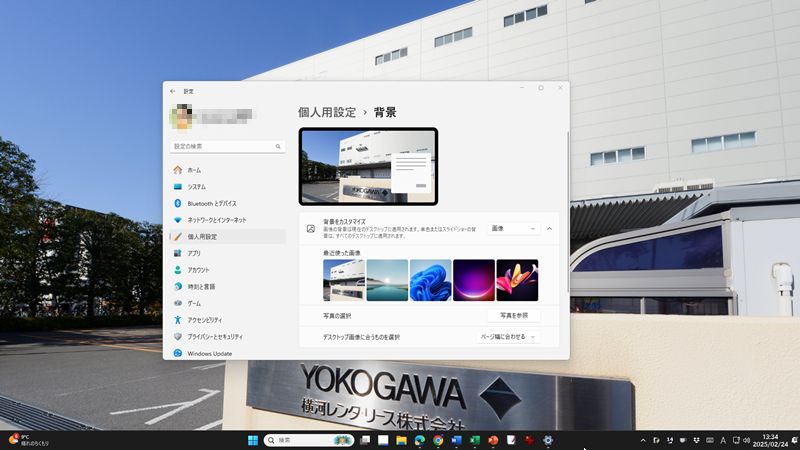Select 個人用設定 in sidebar
The width and height of the screenshot is (800, 450).
point(228,237)
